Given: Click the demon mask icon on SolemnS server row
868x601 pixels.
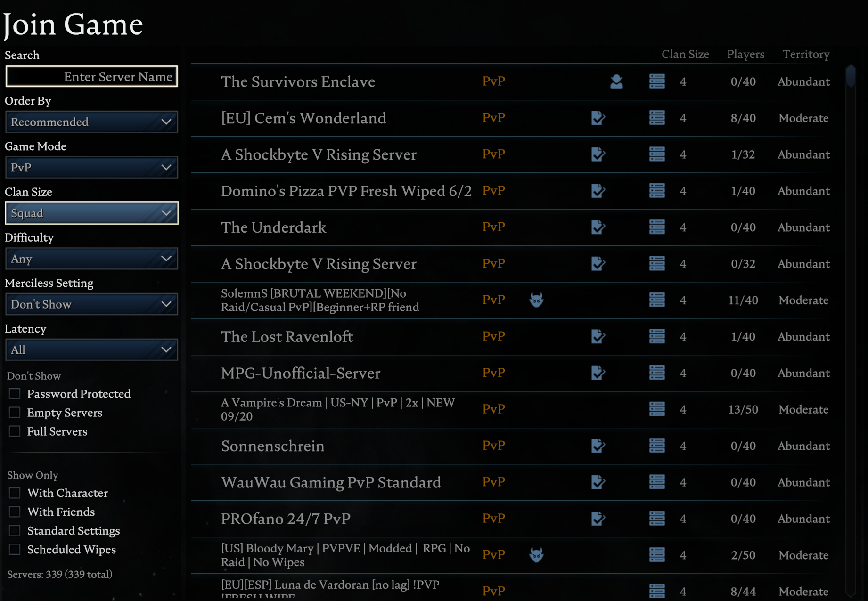Looking at the screenshot, I should [x=536, y=300].
